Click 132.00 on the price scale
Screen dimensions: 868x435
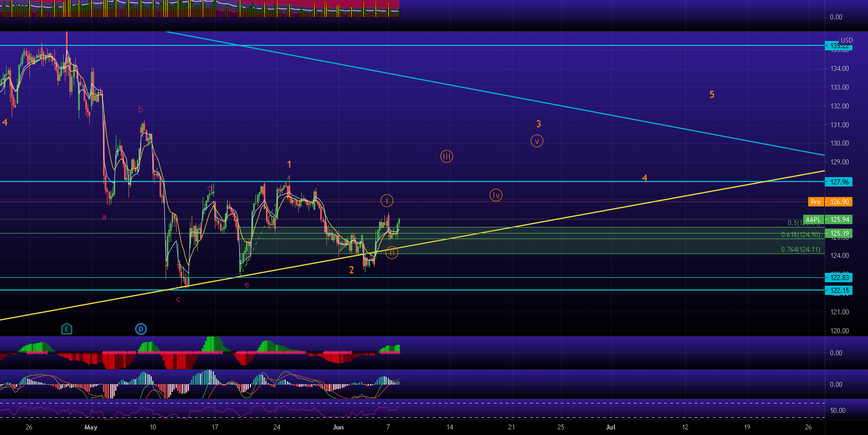click(x=839, y=106)
